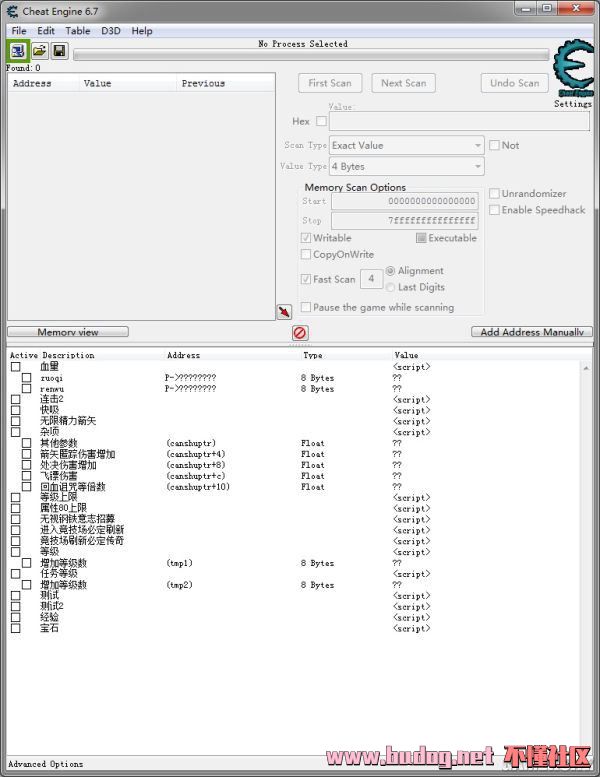Click the Memory view button

tap(68, 332)
